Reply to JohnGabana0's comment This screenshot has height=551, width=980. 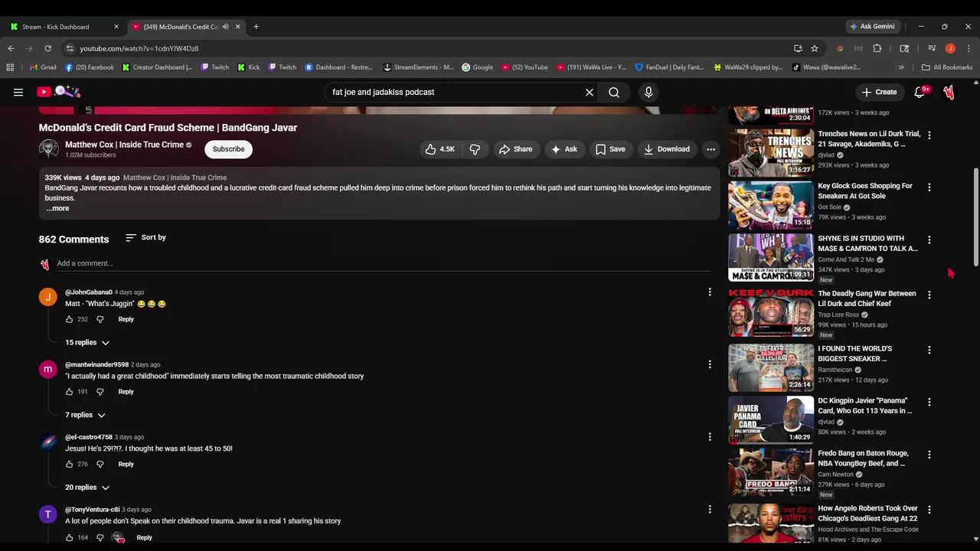pyautogui.click(x=126, y=319)
